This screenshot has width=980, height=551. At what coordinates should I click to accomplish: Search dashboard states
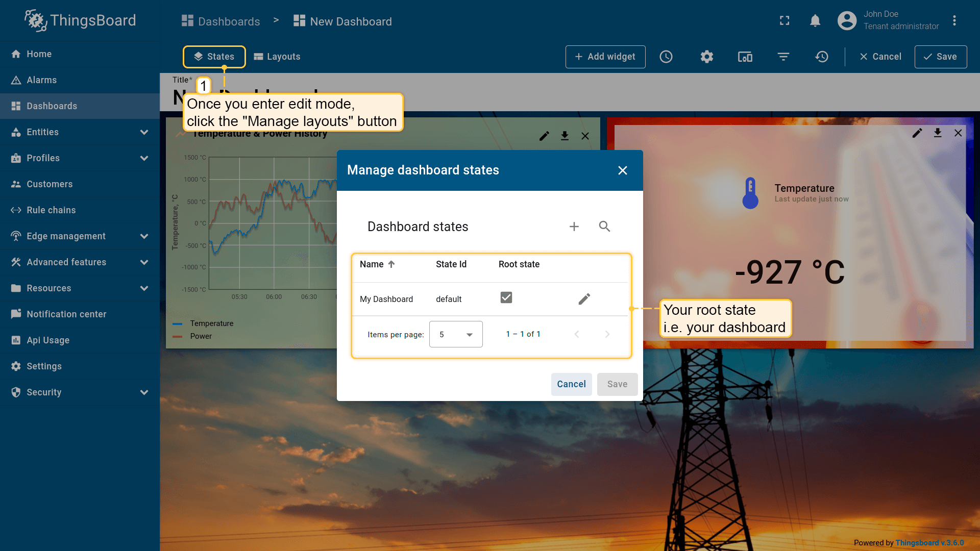point(605,227)
